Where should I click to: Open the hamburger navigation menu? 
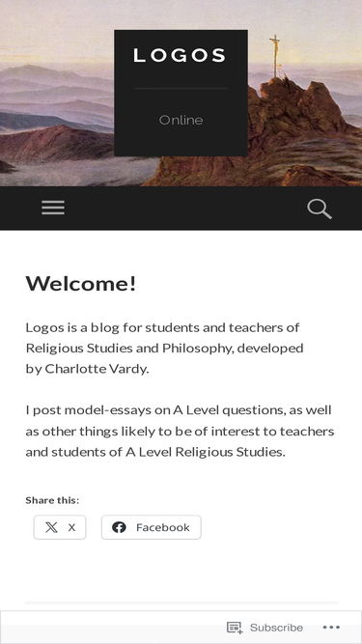[53, 208]
